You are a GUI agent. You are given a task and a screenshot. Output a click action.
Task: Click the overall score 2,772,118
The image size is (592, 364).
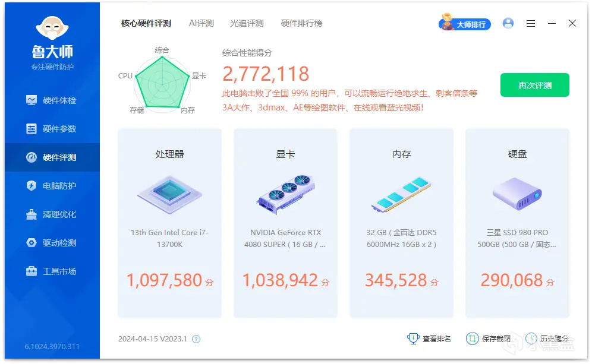tap(266, 74)
